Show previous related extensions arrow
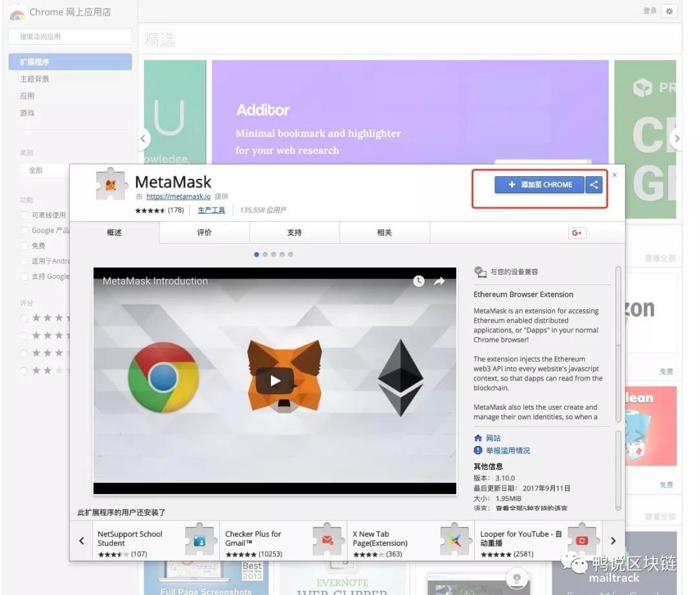700x595 pixels. 81,541
